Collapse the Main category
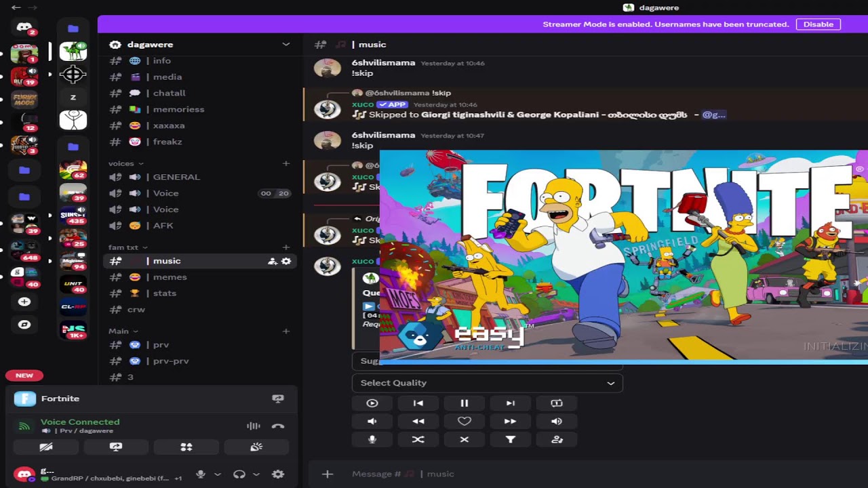 122,331
